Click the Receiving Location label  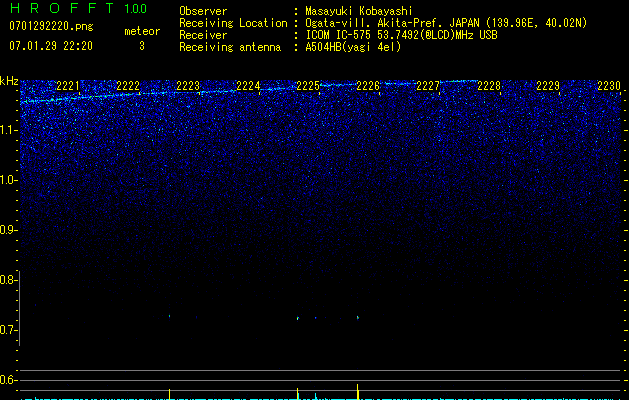click(x=233, y=23)
